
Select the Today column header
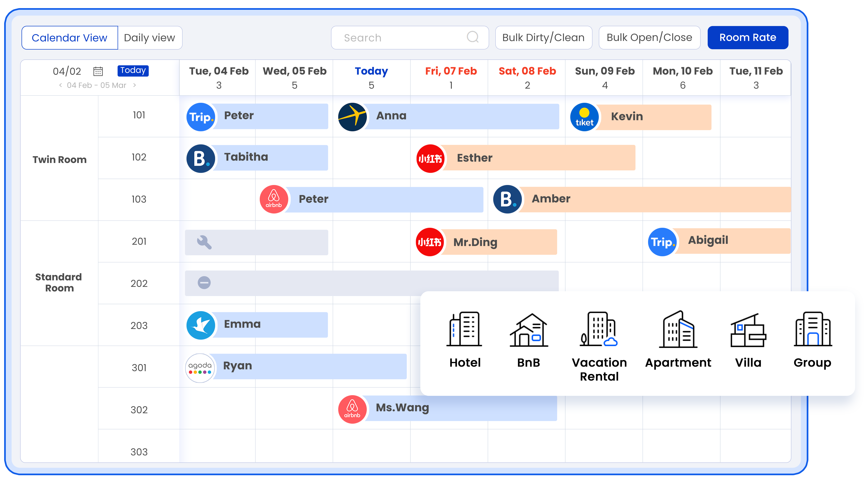point(371,78)
